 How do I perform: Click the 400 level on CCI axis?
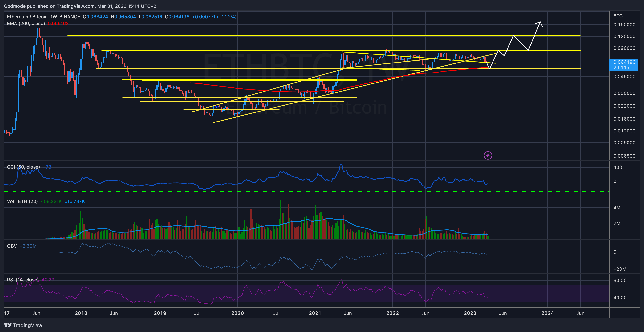pyautogui.click(x=618, y=167)
